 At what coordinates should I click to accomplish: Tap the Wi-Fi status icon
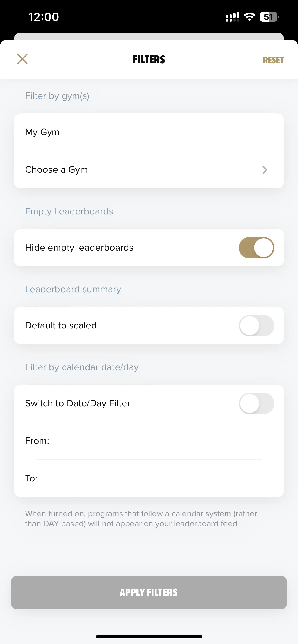coord(249,17)
